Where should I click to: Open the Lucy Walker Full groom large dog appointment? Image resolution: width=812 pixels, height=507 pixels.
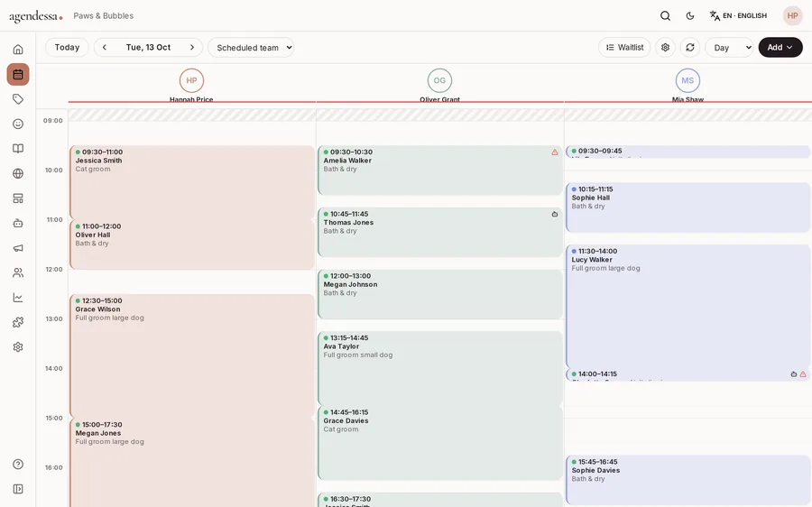click(x=687, y=306)
